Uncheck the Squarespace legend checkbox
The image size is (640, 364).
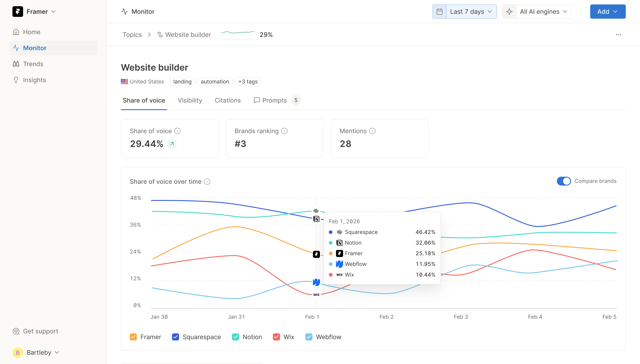tap(176, 337)
